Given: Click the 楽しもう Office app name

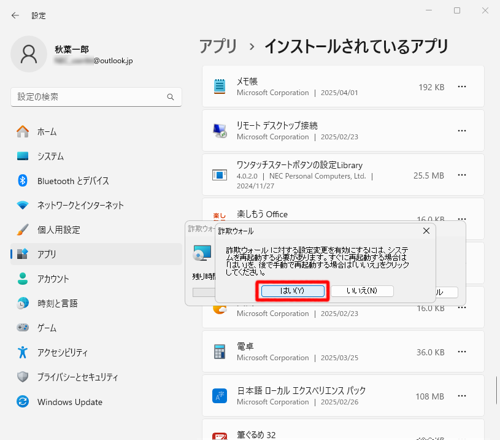Looking at the screenshot, I should [x=262, y=214].
